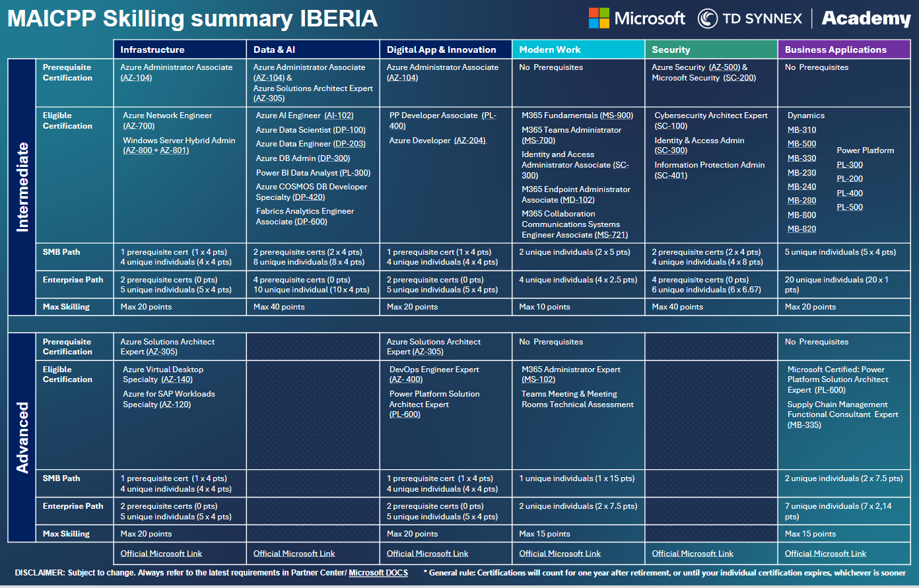Select the Business Applications column header
Viewport: 919px width, 588px height.
tap(844, 49)
